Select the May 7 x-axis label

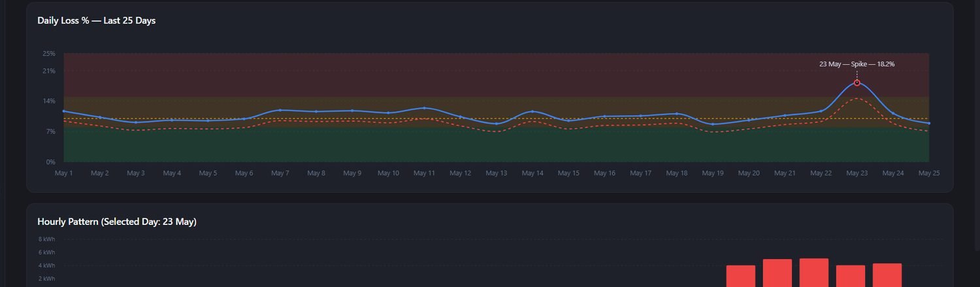coord(280,173)
